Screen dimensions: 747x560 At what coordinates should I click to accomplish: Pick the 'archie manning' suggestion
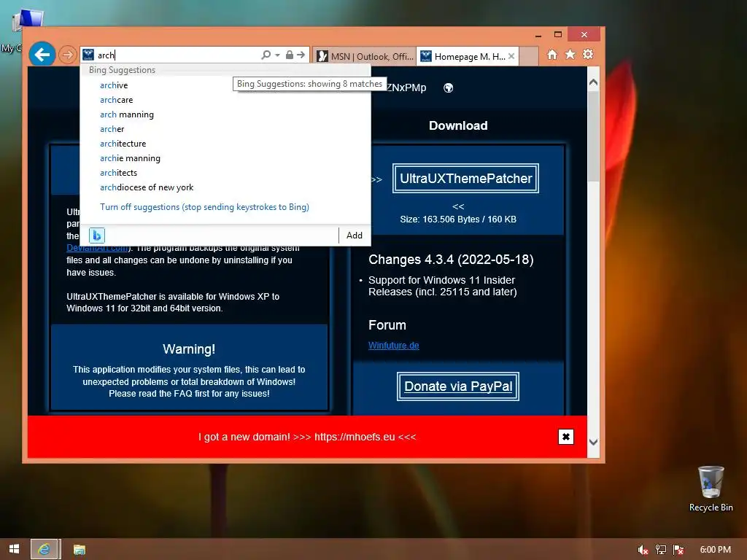(x=225, y=158)
